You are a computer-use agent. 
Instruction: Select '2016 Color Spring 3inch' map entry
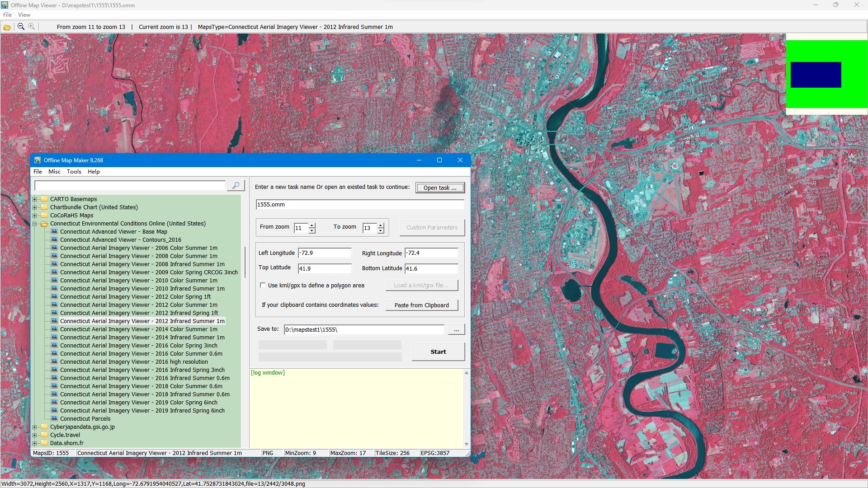[139, 345]
